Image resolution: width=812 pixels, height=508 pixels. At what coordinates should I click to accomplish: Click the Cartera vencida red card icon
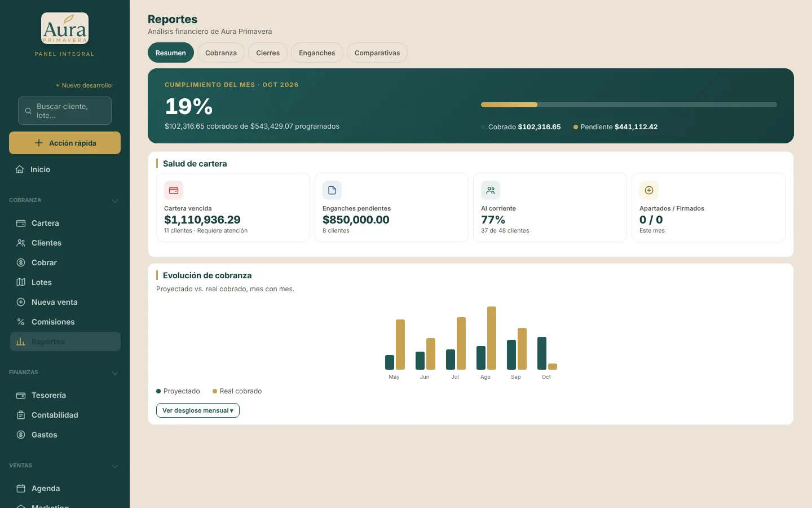174,190
